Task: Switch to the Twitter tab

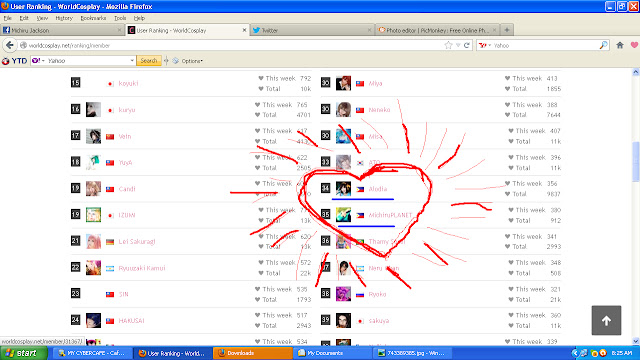Action: tap(312, 30)
